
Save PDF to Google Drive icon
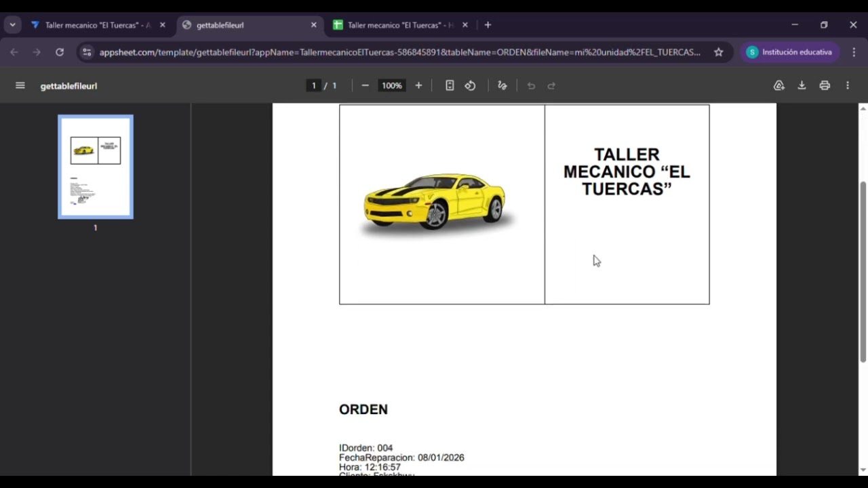(x=779, y=85)
